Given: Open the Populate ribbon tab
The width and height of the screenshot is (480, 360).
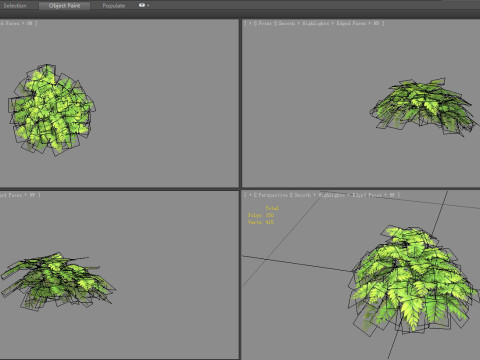Looking at the screenshot, I should pyautogui.click(x=114, y=6).
